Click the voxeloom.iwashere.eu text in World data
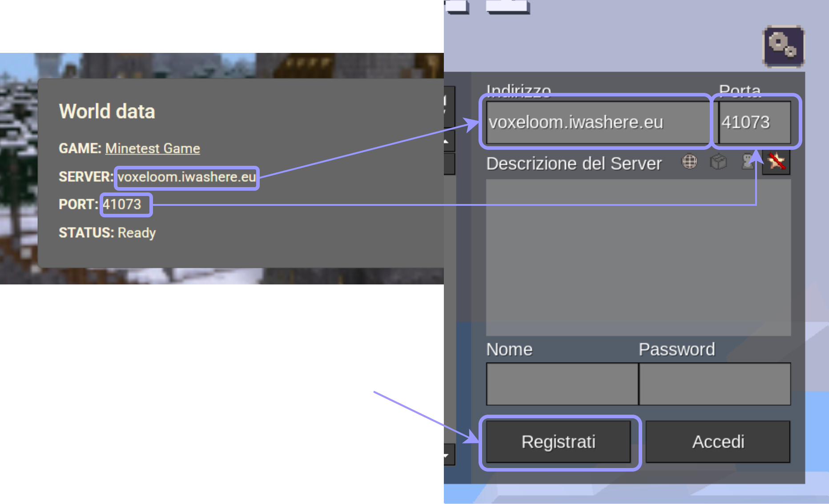This screenshot has height=504, width=829. coord(187,177)
